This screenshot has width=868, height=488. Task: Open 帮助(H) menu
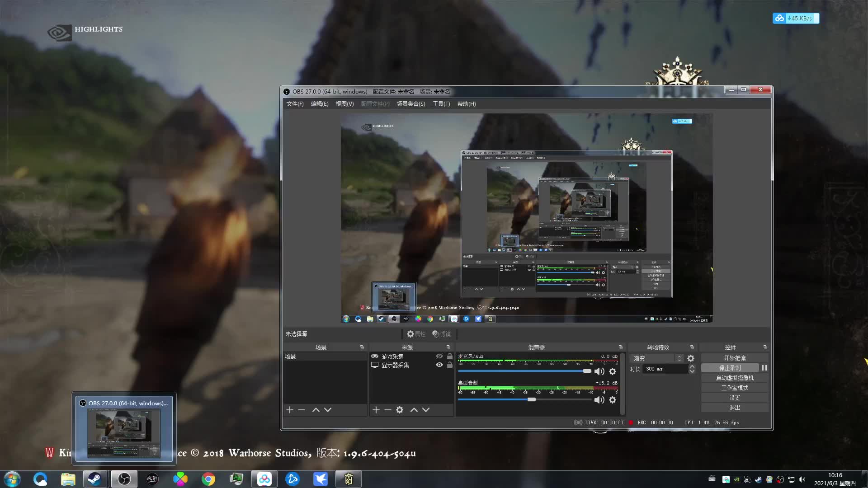point(467,104)
